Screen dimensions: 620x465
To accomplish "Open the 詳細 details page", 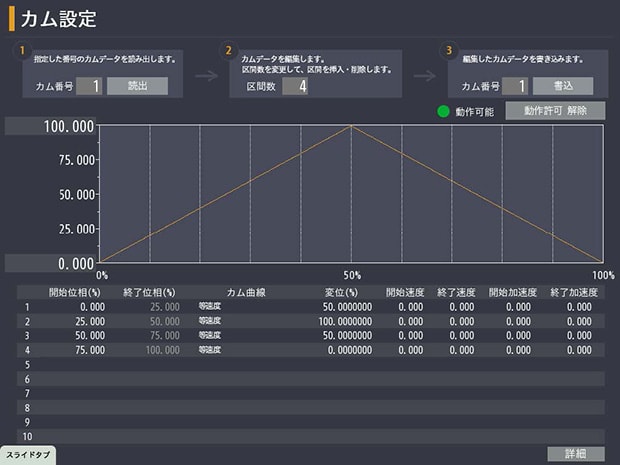I will (576, 454).
